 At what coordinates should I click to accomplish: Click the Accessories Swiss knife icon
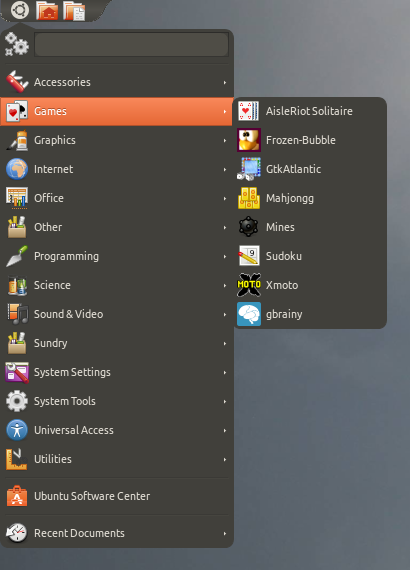point(17,82)
